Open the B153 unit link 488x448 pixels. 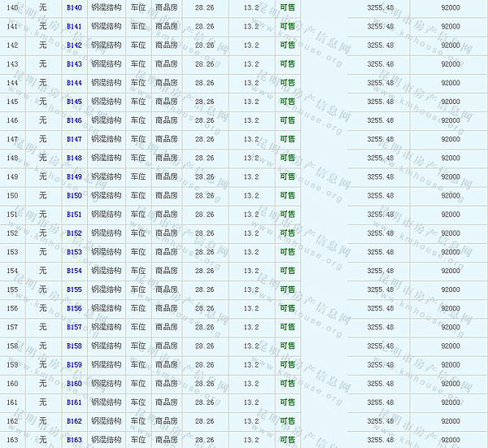[x=74, y=252]
